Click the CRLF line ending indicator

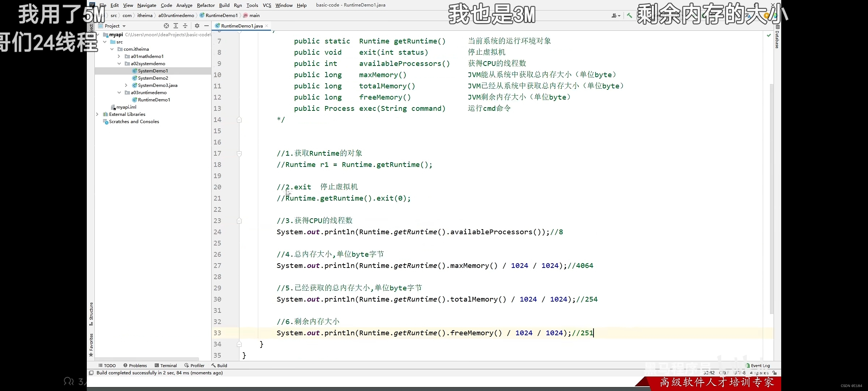click(723, 373)
